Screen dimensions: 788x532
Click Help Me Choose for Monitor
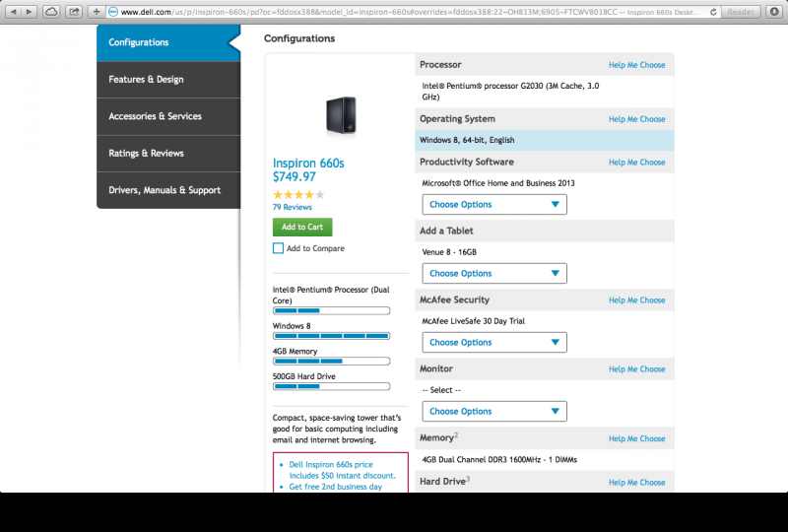[636, 369]
